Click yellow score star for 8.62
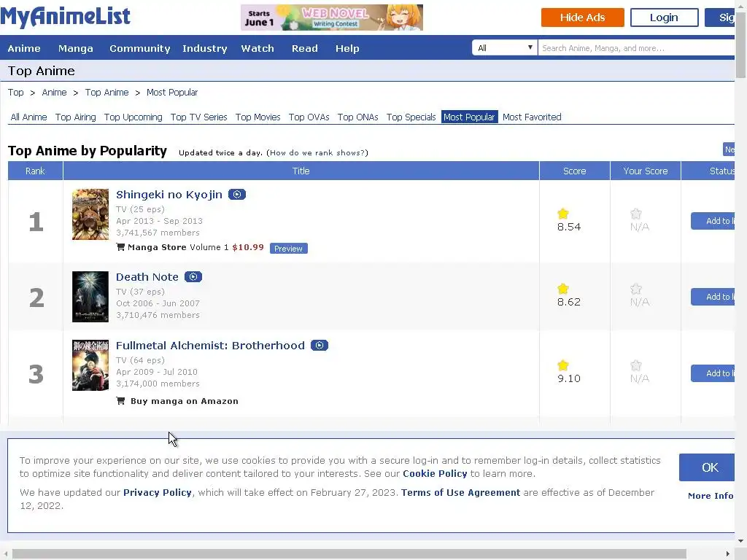The image size is (747, 560). point(563,289)
